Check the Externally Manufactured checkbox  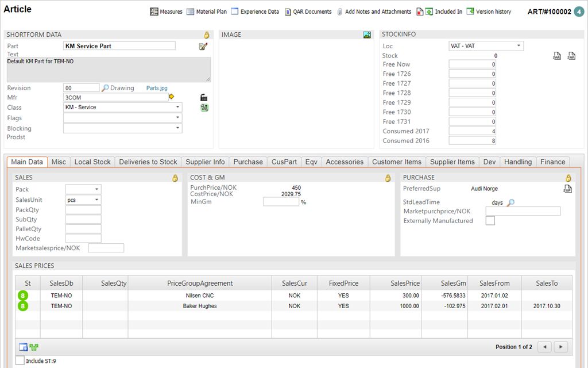coord(490,221)
